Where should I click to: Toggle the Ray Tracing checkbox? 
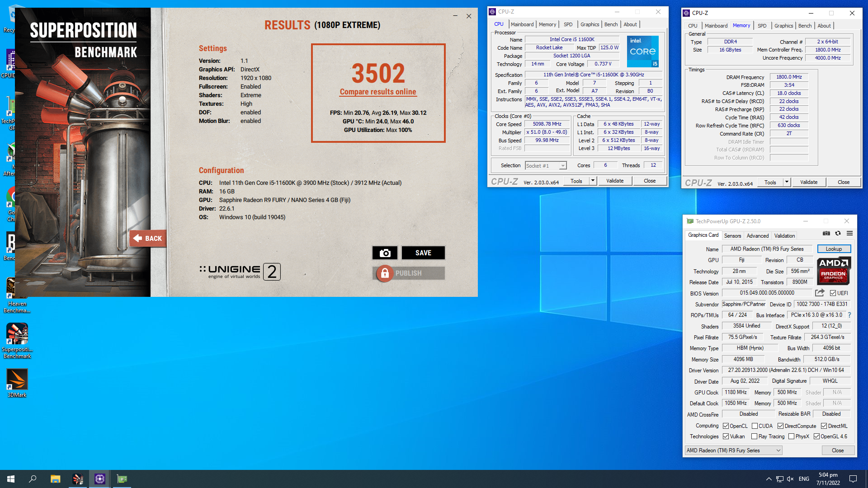click(x=754, y=436)
